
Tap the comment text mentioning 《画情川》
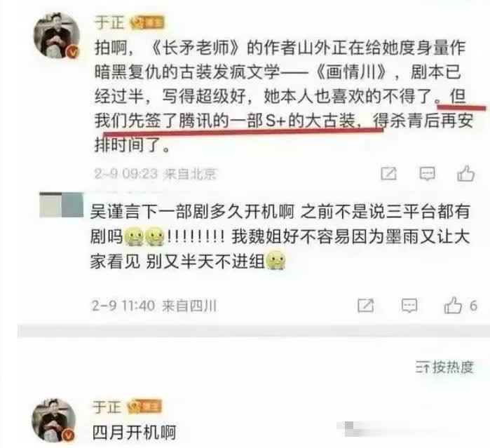pos(283,96)
